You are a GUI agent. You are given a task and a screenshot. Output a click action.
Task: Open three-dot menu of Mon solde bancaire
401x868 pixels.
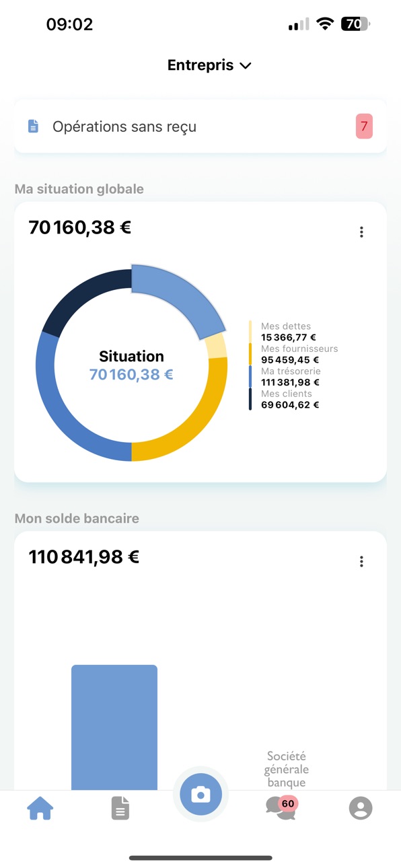pyautogui.click(x=361, y=561)
